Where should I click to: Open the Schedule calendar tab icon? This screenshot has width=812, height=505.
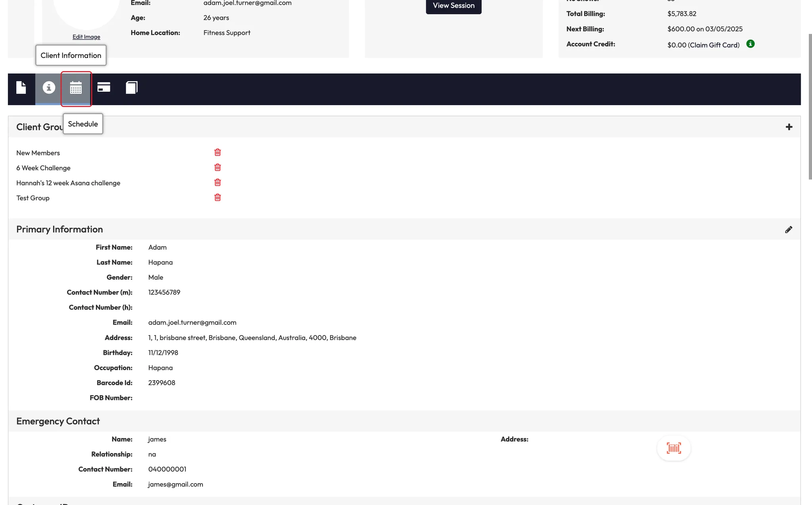coord(76,88)
